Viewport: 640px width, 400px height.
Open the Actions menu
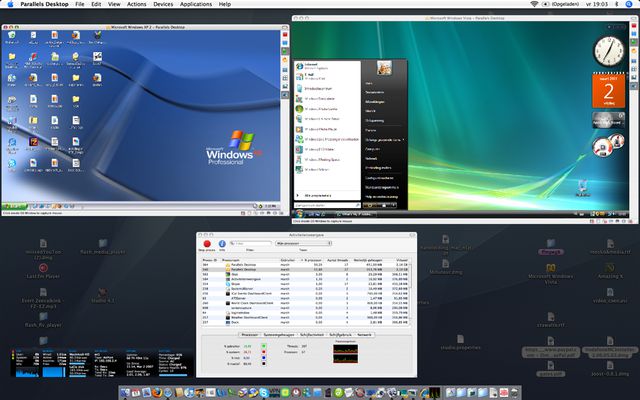pos(136,4)
